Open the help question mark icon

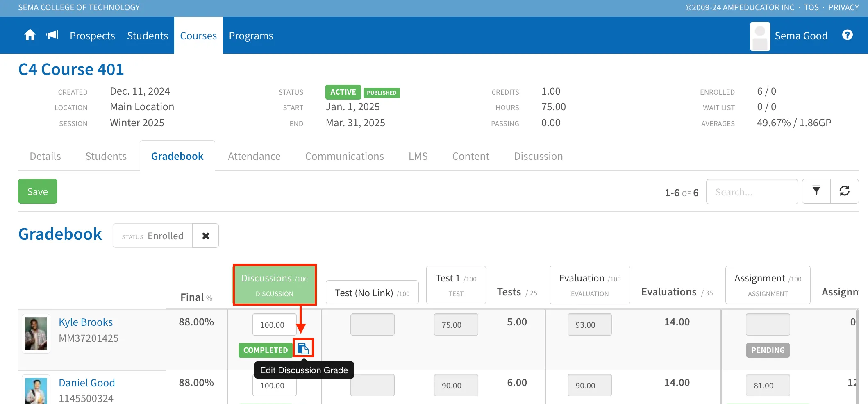click(x=848, y=35)
